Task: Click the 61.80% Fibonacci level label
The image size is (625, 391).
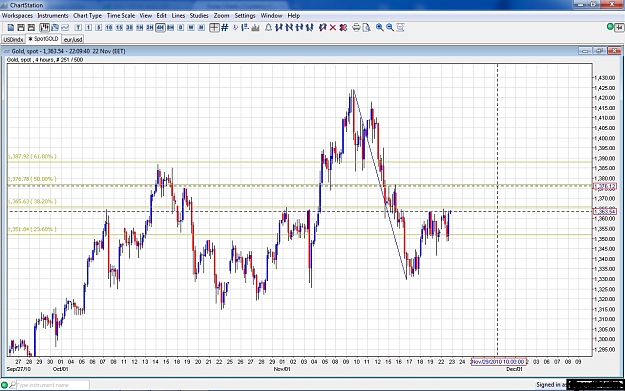Action: tap(32, 157)
